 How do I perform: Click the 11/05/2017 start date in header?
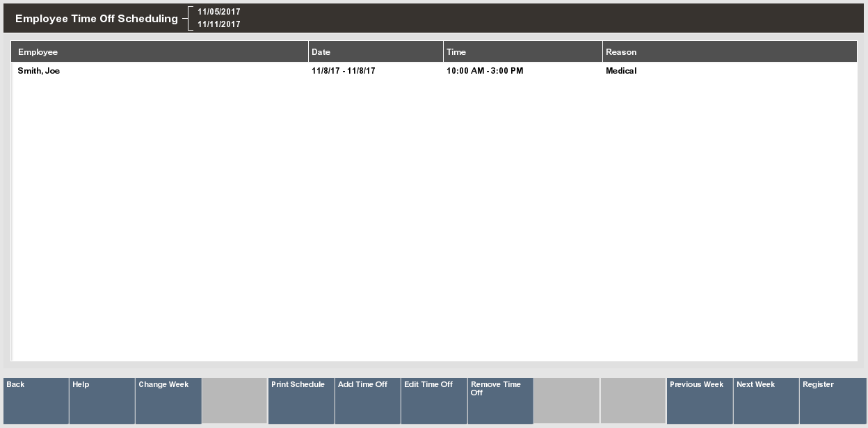tap(219, 12)
